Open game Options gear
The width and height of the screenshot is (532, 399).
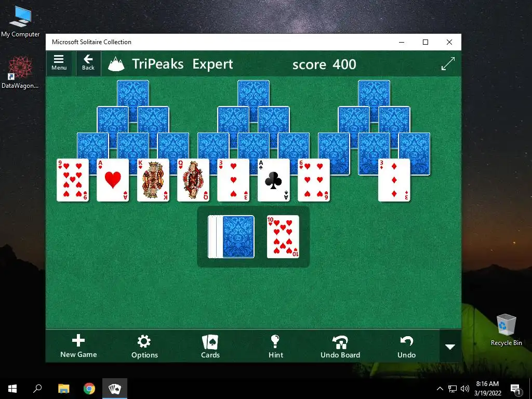pos(144,347)
